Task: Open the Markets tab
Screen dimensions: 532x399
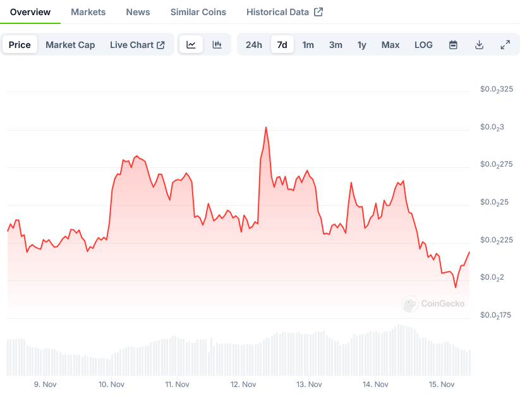Action: pos(88,12)
